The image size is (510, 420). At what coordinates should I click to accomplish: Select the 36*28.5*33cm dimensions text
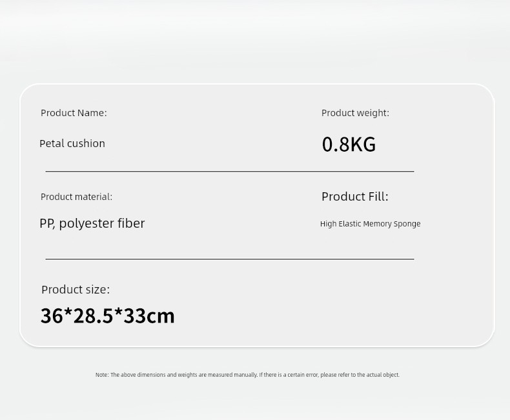[107, 315]
